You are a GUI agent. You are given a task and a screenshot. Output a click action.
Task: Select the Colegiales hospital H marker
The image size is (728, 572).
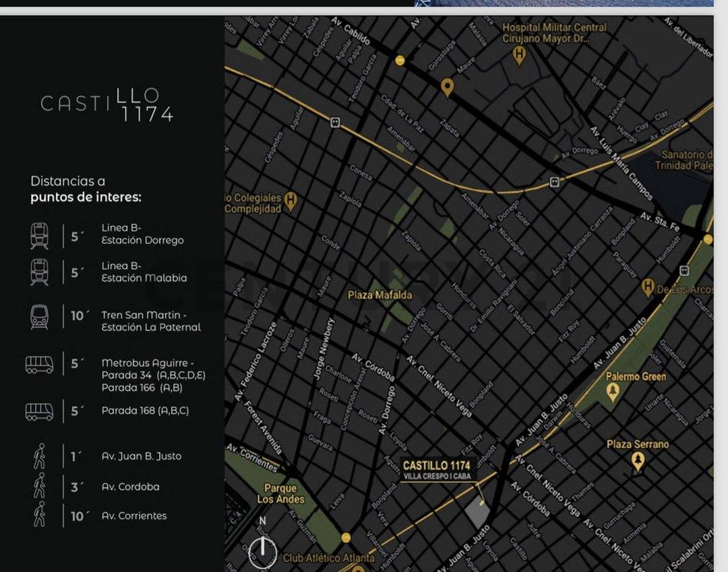291,199
